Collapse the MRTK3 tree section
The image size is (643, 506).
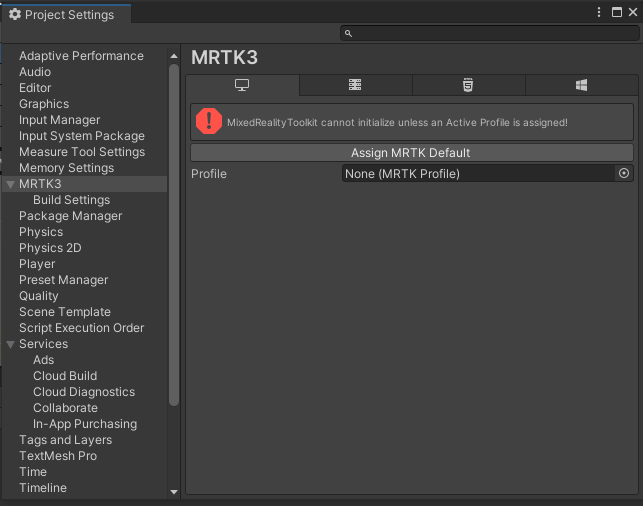(x=11, y=185)
